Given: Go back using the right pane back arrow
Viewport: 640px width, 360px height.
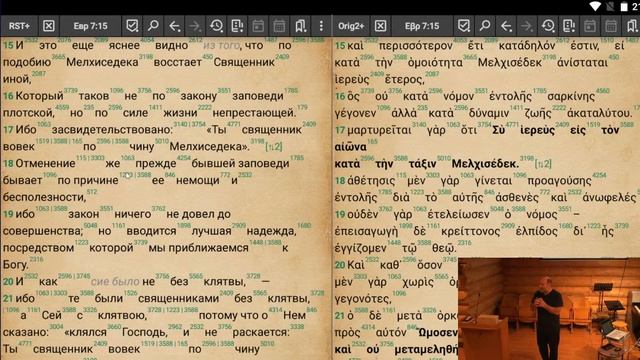Looking at the screenshot, I should click(x=506, y=26).
